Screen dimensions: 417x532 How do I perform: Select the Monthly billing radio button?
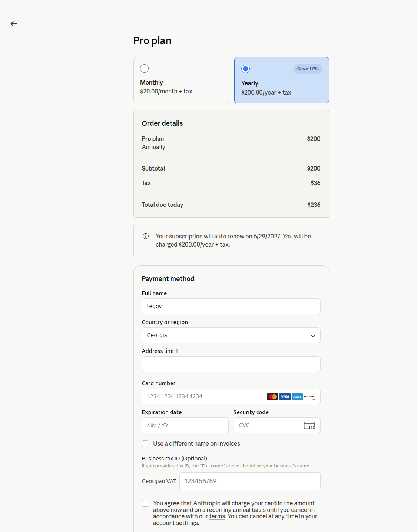(x=145, y=69)
